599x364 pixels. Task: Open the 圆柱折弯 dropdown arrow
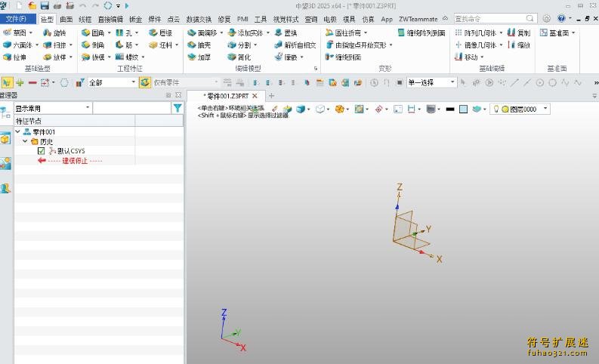(366, 32)
